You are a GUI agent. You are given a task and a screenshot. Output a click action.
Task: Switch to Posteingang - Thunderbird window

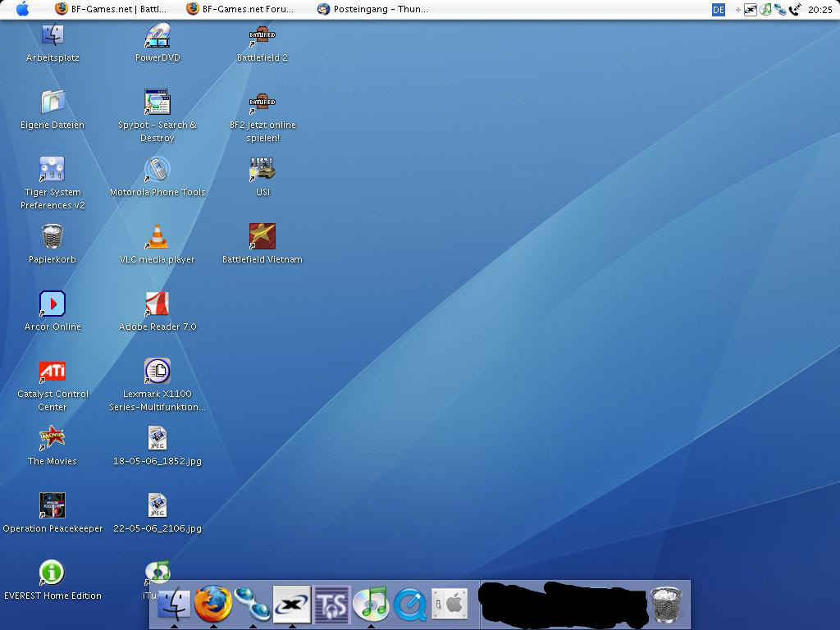pos(373,9)
